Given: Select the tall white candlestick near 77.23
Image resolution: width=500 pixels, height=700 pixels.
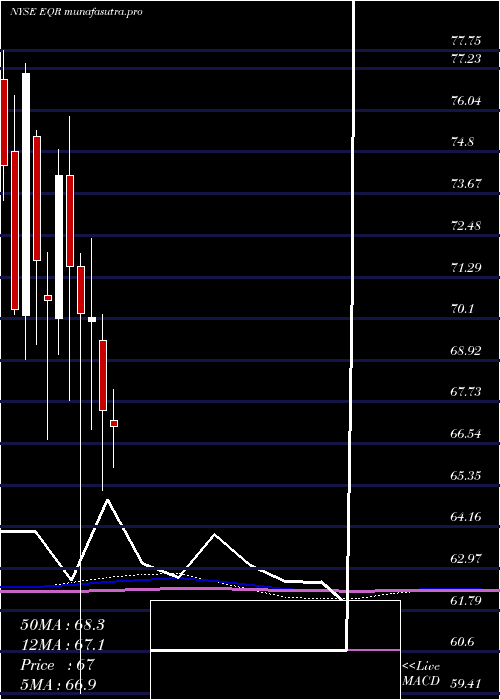Looking at the screenshot, I should [26, 195].
